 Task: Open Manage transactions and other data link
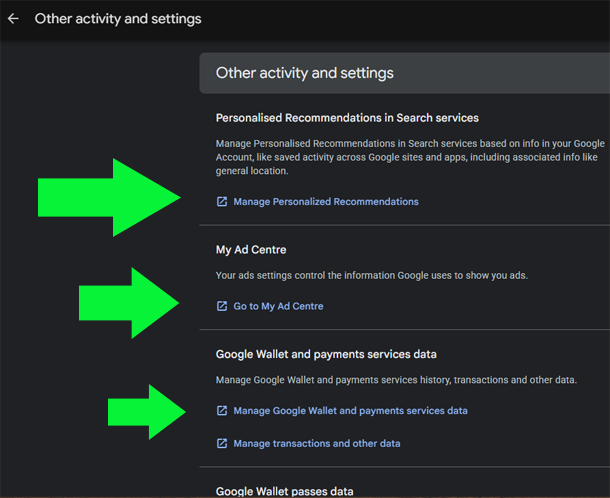point(317,444)
